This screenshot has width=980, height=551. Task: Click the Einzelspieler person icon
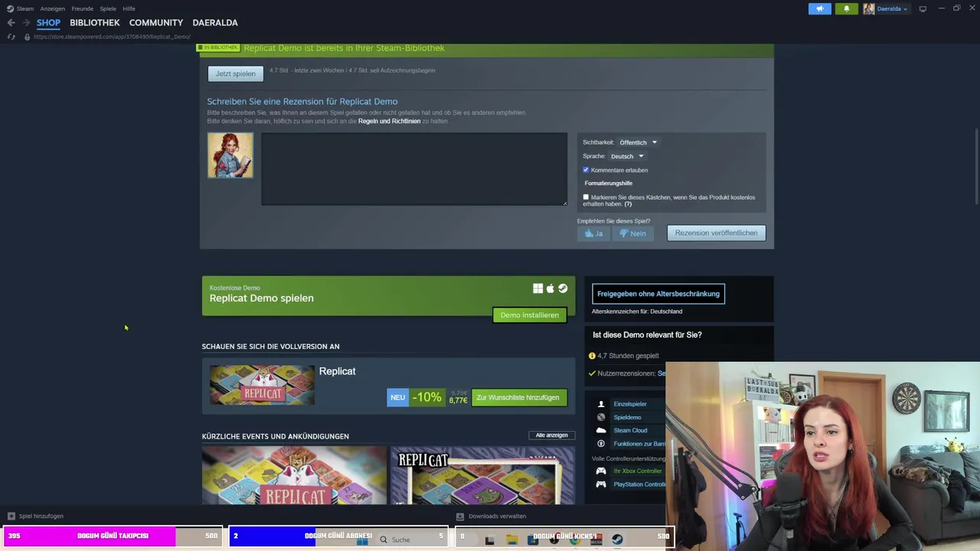(x=601, y=404)
